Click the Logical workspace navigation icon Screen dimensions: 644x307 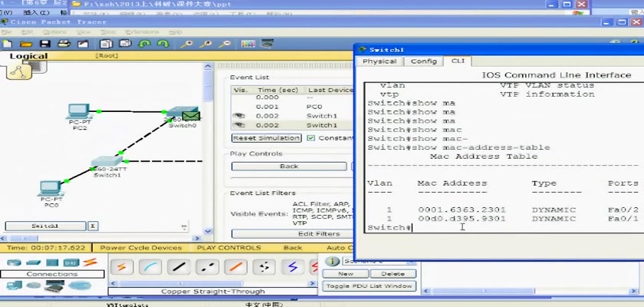tap(18, 71)
